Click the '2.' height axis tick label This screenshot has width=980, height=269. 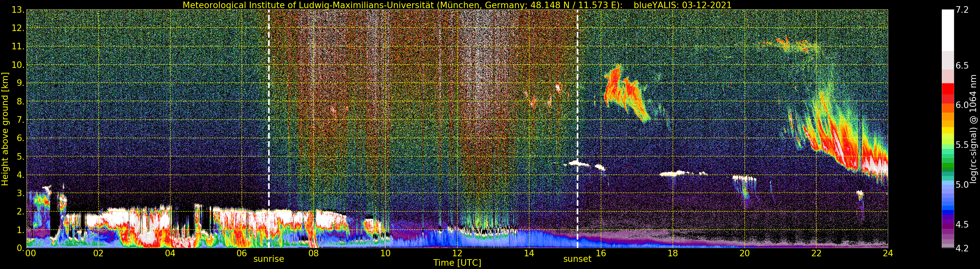tap(21, 211)
